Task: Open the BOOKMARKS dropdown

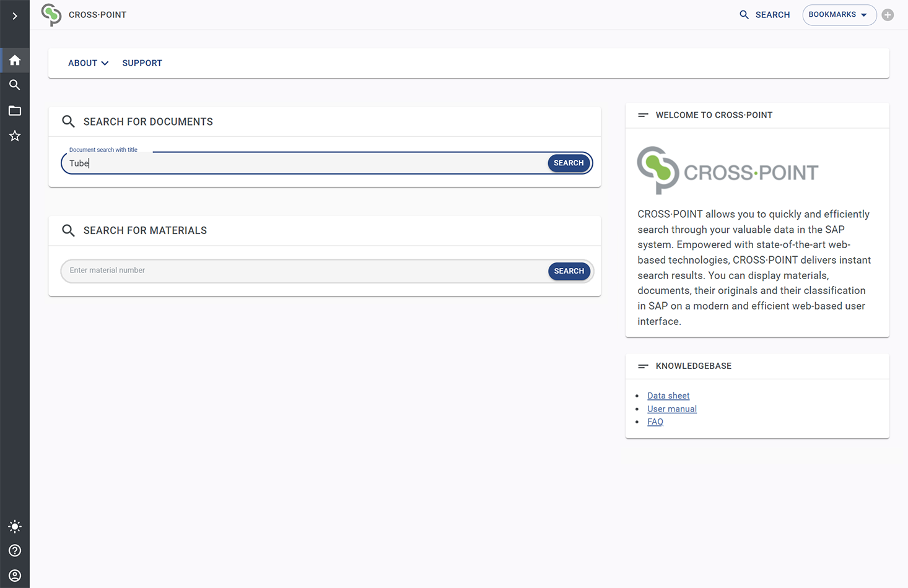Action: click(x=839, y=14)
